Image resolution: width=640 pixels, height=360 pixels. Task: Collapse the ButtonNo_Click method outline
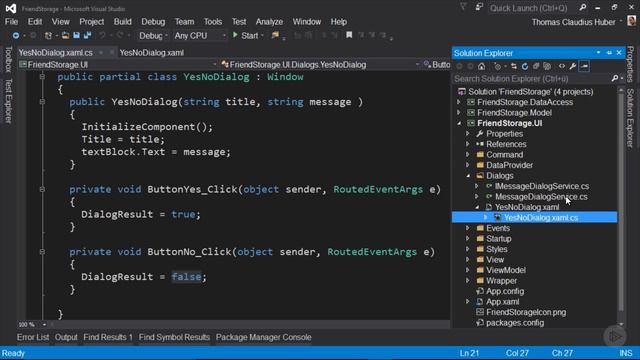tap(42, 252)
